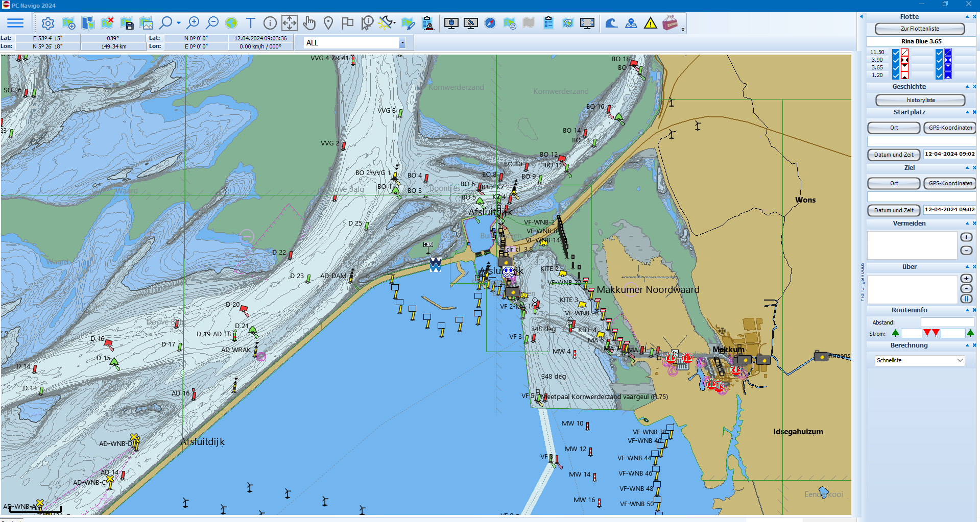Click the blue wave tide icon
This screenshot has width=980, height=522.
[611, 23]
